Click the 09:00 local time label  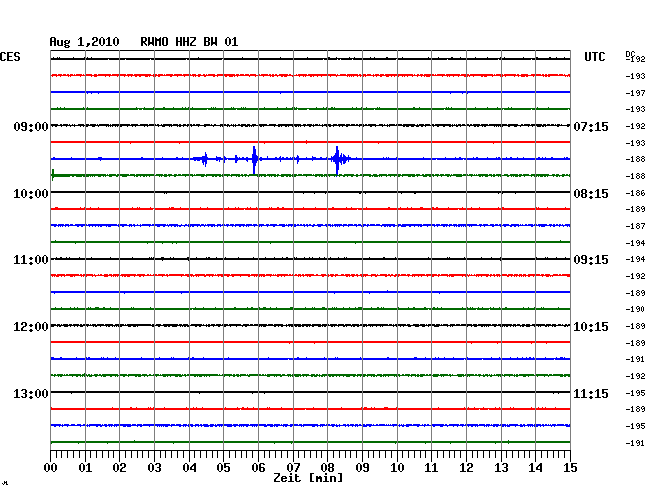[31, 127]
